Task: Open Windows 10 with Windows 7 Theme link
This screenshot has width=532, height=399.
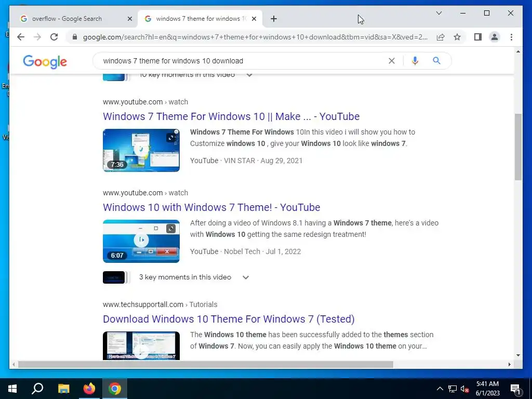Action: click(211, 207)
